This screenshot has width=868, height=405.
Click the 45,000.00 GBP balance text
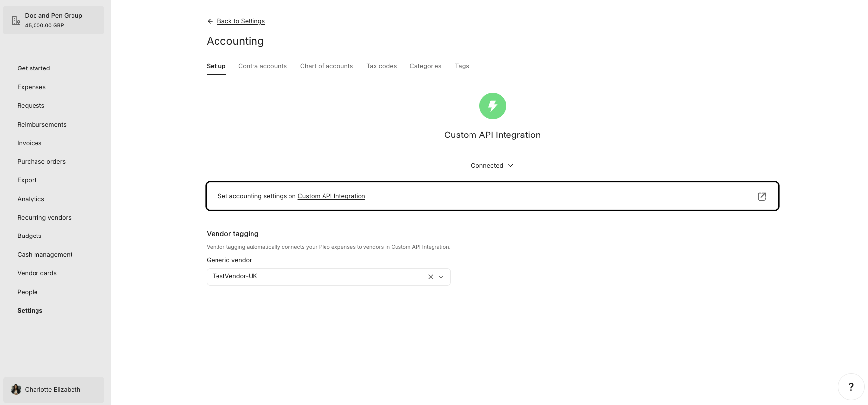pyautogui.click(x=44, y=25)
